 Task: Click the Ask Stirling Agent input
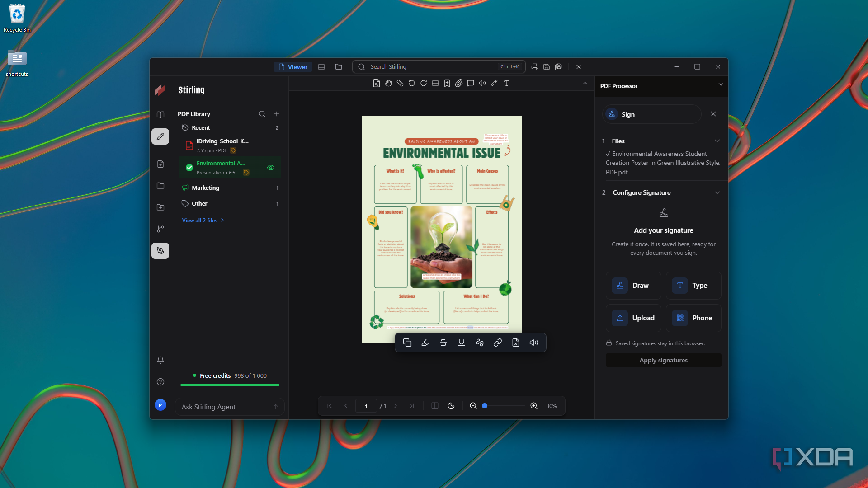pos(230,407)
